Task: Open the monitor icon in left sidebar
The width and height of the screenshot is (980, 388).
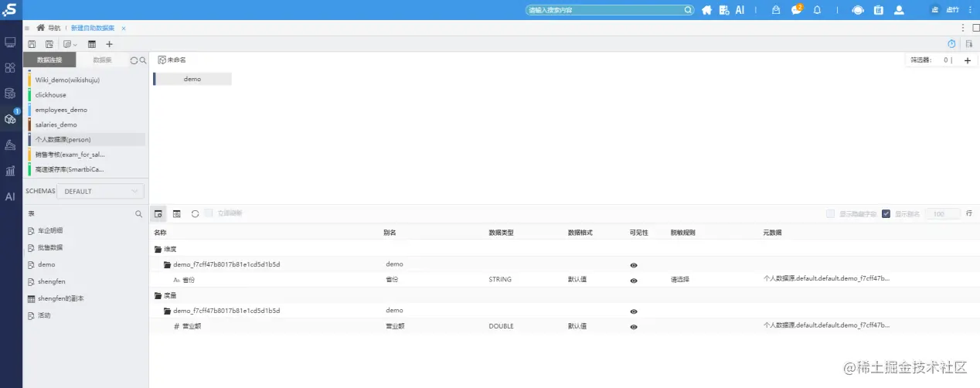Action: point(10,42)
